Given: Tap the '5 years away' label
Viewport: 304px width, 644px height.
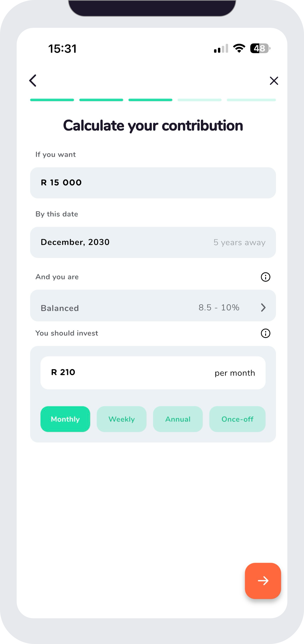Looking at the screenshot, I should coord(239,242).
